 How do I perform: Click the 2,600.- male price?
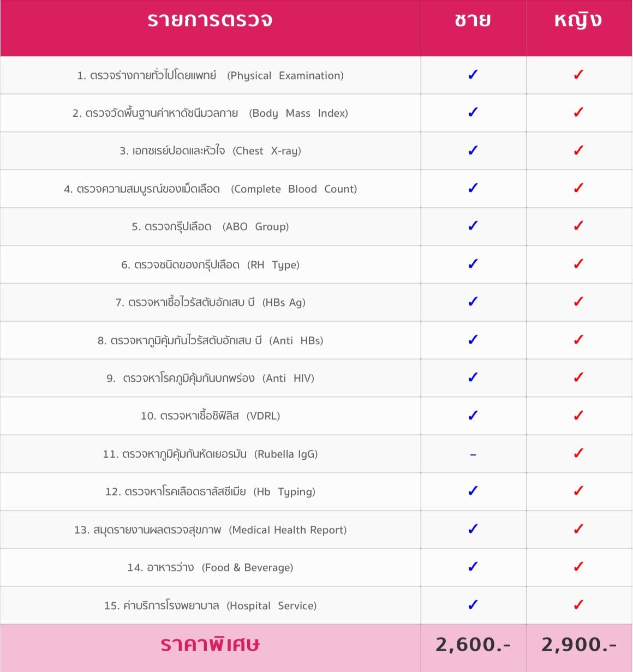point(473,645)
